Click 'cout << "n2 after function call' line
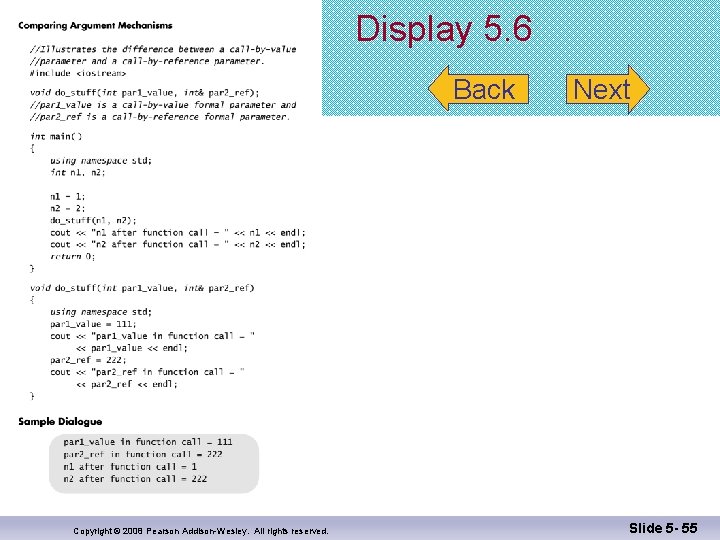 pyautogui.click(x=178, y=244)
